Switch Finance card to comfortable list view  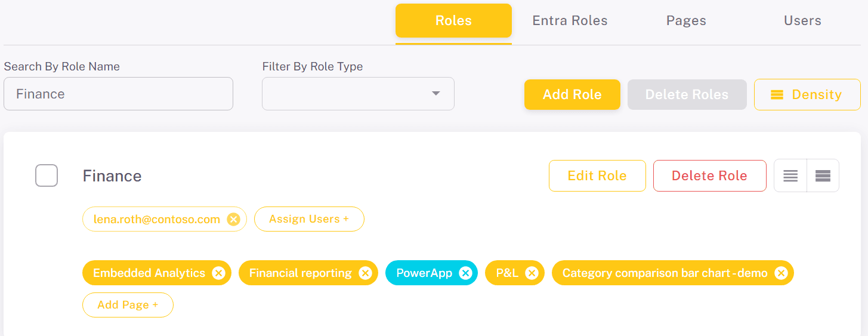pyautogui.click(x=823, y=175)
